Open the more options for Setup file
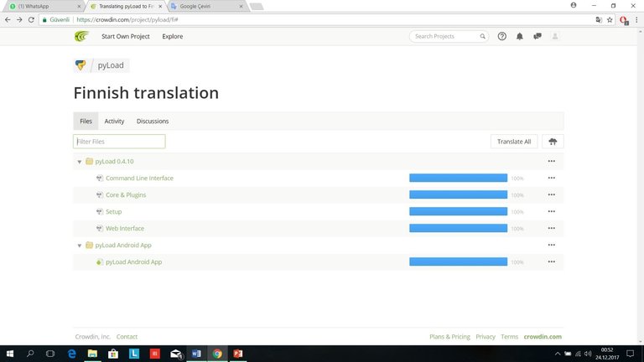The width and height of the screenshot is (644, 362). point(552,211)
